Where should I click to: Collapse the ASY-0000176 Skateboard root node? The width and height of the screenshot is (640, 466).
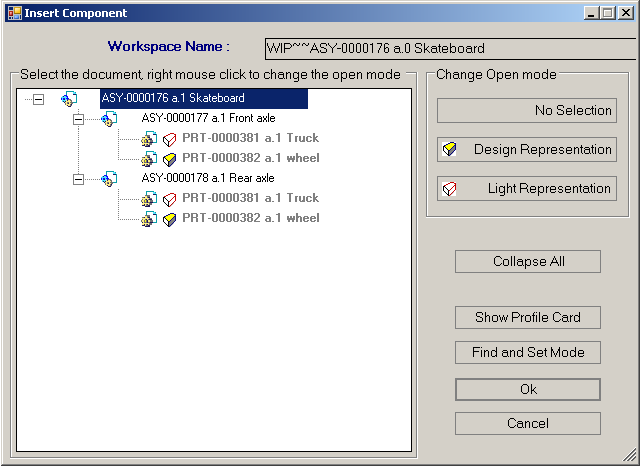39,99
